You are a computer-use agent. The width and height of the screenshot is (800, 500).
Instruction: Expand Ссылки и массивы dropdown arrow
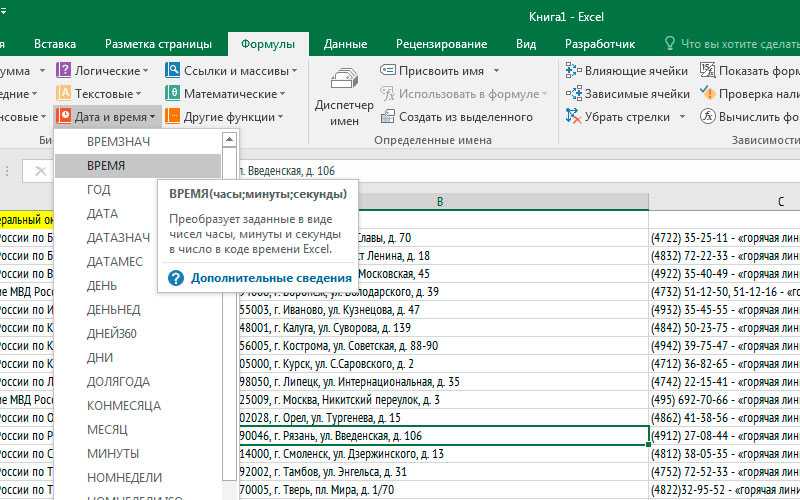294,70
